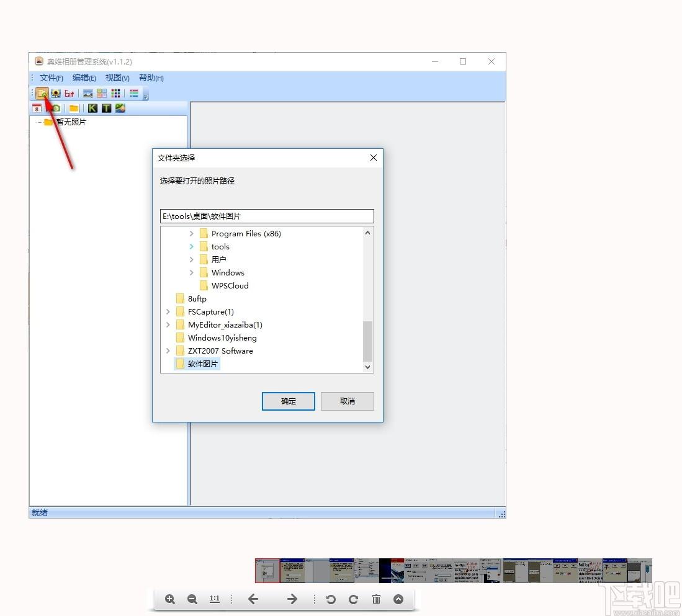Collapse viewer toolbar with round up-arrow icon
The width and height of the screenshot is (682, 616).
(x=398, y=599)
